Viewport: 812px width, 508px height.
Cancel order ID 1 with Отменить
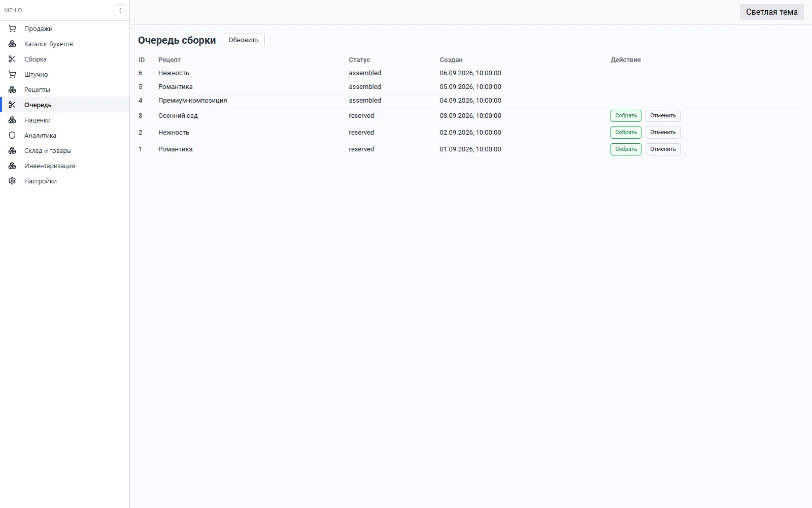[x=663, y=149]
